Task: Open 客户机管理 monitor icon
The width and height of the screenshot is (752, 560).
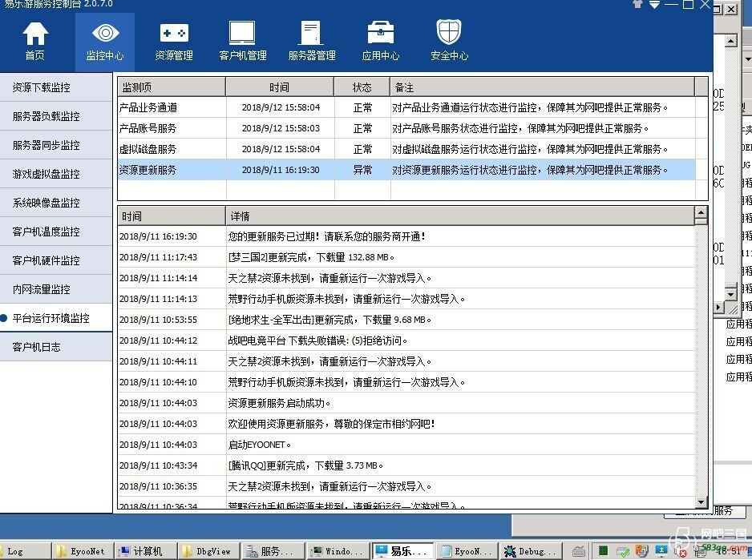Action: (x=243, y=42)
